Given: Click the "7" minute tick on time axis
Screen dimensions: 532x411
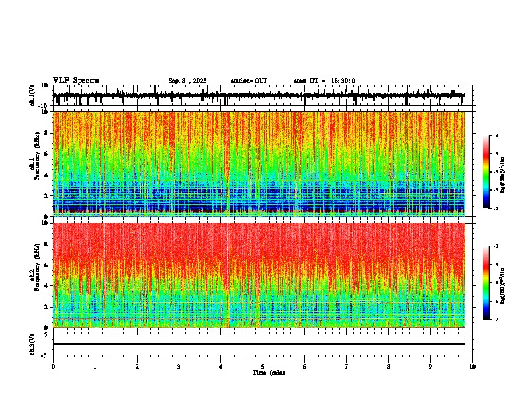Looking at the screenshot, I should click(x=347, y=367).
